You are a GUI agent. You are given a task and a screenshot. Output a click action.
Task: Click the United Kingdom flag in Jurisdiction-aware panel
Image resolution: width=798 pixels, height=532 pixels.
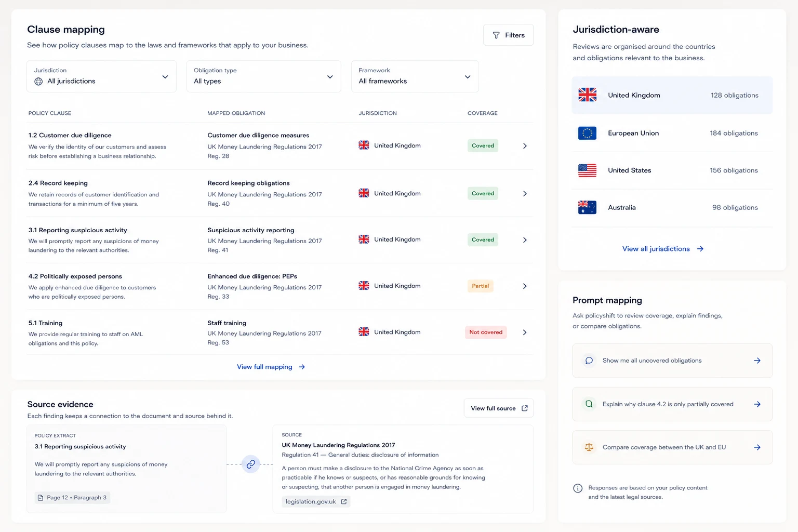click(x=588, y=95)
